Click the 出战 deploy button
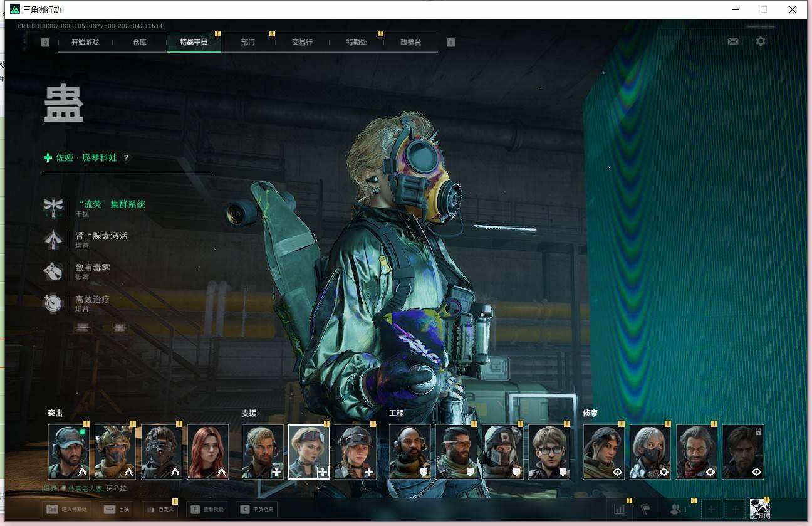Screen dimensions: 812x526 (x=117, y=509)
